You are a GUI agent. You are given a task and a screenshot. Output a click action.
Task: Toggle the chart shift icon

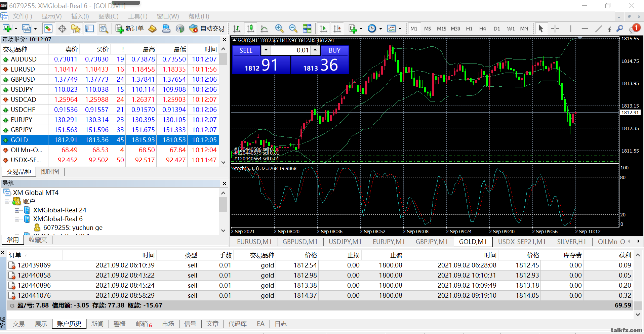[337, 29]
